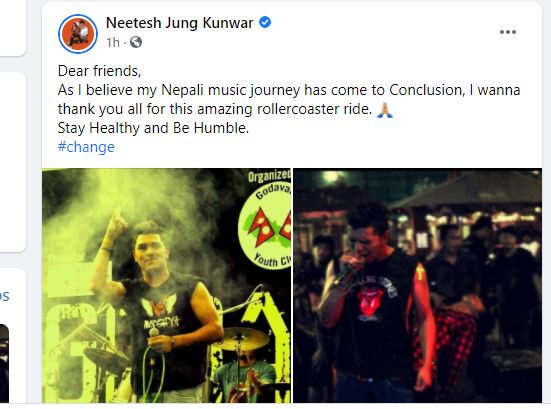This screenshot has width=551, height=409.
Task: Open the #change hashtag
Action: [x=86, y=147]
